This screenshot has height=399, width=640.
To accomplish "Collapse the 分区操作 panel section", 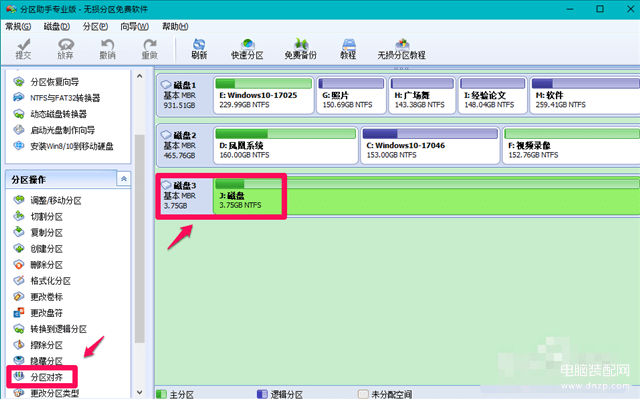I will coord(124,179).
